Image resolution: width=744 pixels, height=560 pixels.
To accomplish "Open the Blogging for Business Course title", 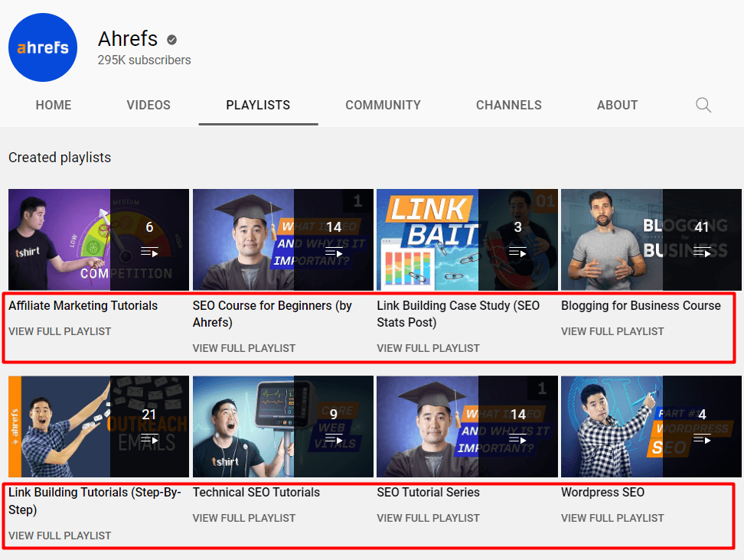I will 641,306.
